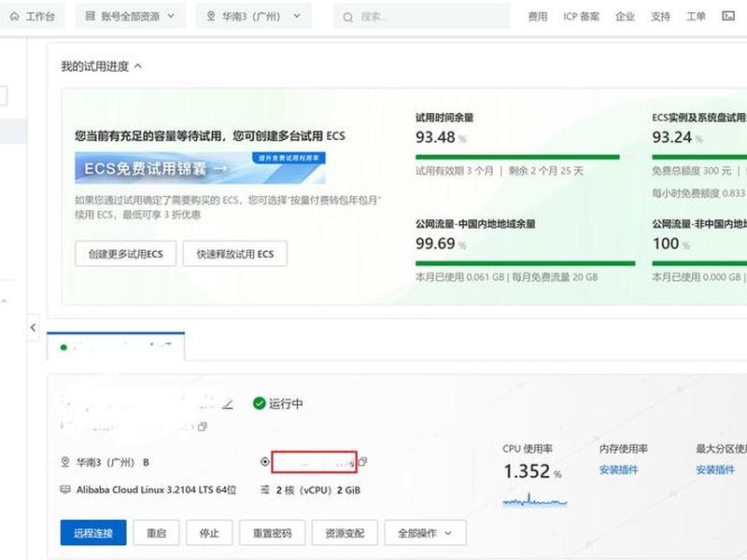This screenshot has width=747, height=560.
Task: Open the 工单 menu
Action: [696, 17]
